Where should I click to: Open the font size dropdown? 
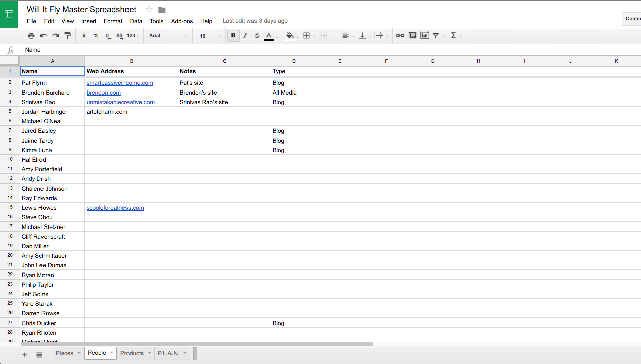210,36
